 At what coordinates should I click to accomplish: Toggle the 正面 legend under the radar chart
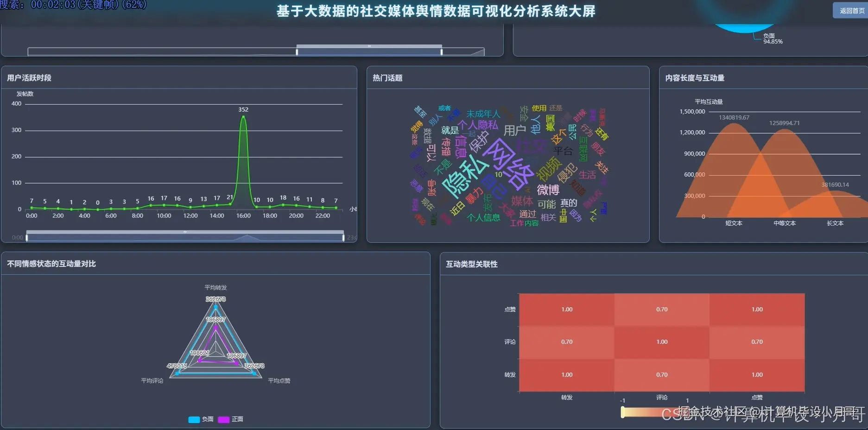231,418
